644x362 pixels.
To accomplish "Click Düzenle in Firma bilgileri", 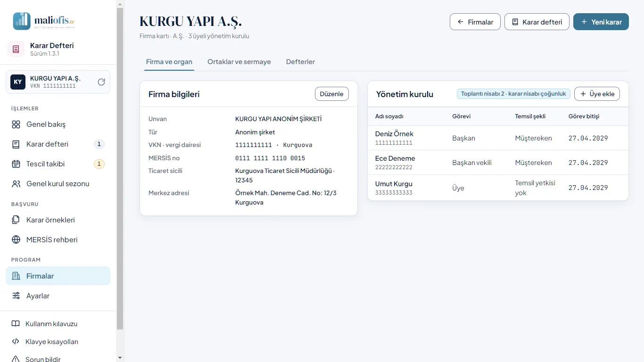I will tap(332, 94).
